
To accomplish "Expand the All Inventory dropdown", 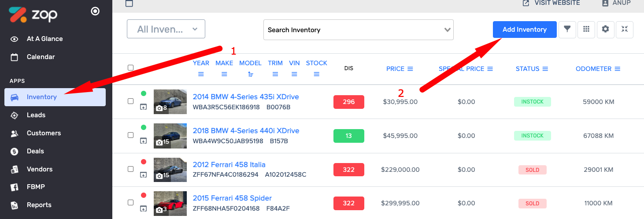I will click(166, 29).
